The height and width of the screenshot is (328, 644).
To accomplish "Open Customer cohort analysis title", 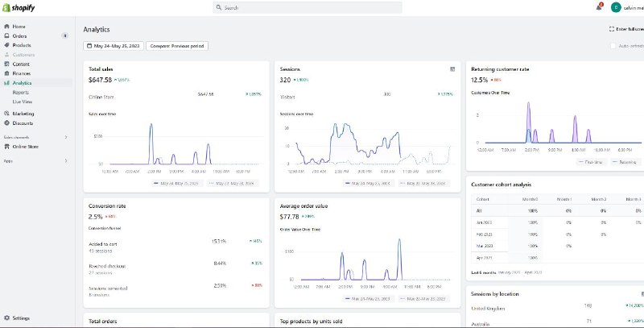I will click(501, 185).
